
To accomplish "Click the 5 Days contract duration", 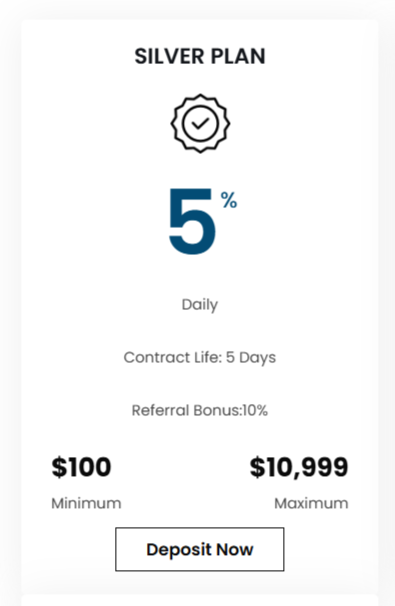I will (251, 358).
